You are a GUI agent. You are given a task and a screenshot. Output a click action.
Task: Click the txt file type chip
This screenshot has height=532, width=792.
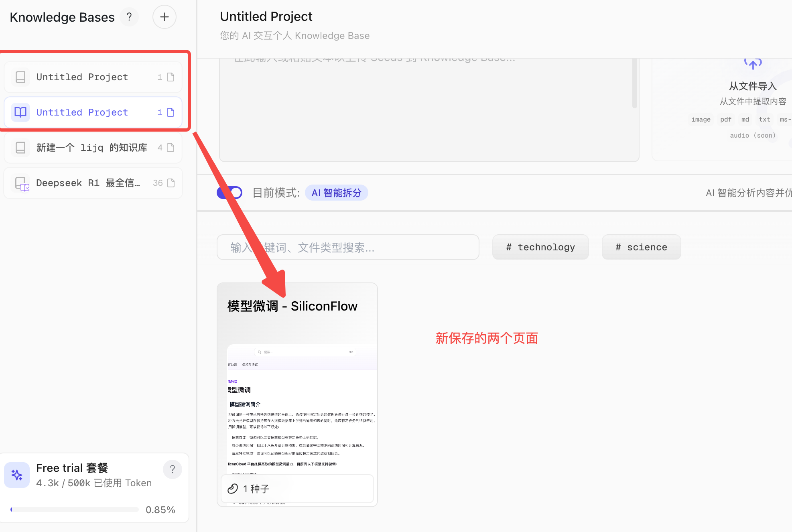pos(764,120)
